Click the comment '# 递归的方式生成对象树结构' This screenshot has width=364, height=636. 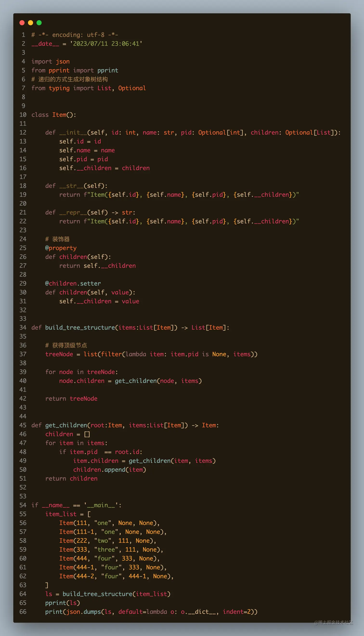(x=70, y=79)
